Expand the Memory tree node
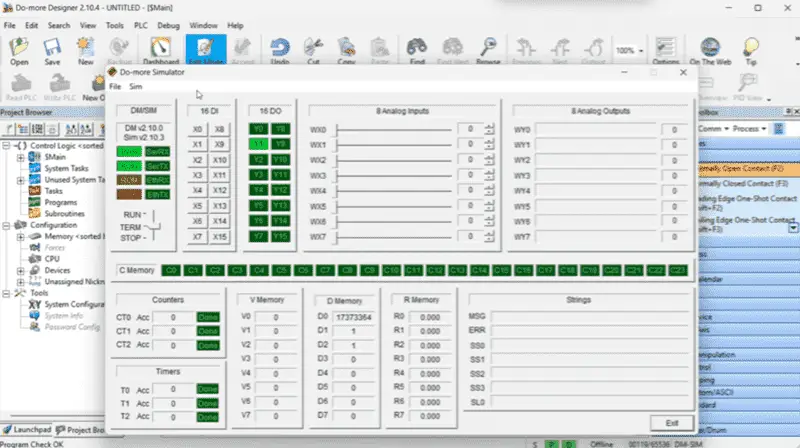The width and height of the screenshot is (800, 448). tap(21, 236)
